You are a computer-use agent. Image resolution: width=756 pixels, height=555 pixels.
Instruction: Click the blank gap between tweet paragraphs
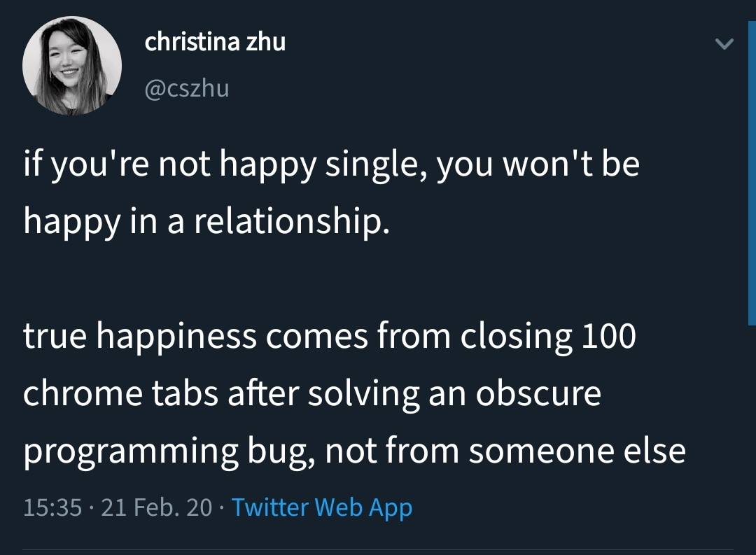click(x=280, y=279)
